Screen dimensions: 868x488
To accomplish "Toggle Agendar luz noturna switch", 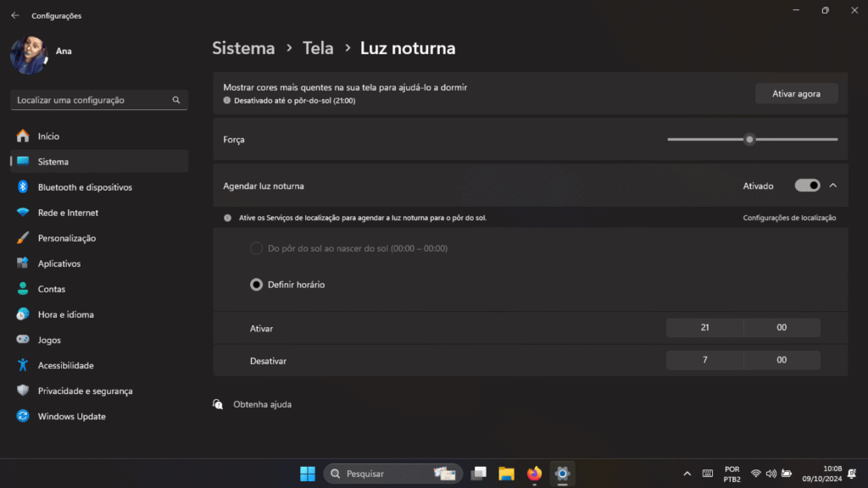I will click(807, 186).
